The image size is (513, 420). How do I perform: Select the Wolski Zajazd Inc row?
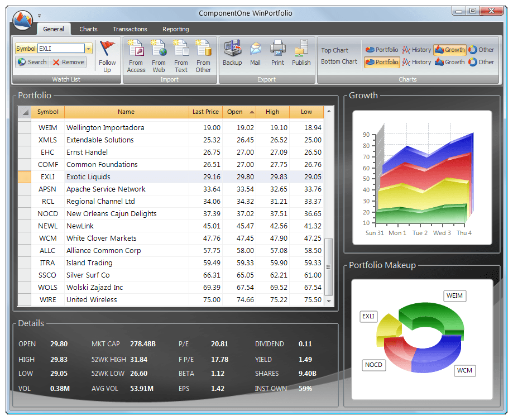click(171, 287)
